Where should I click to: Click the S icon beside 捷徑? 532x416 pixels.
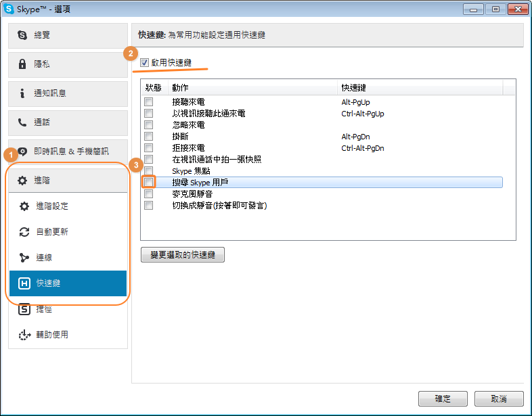coord(24,309)
